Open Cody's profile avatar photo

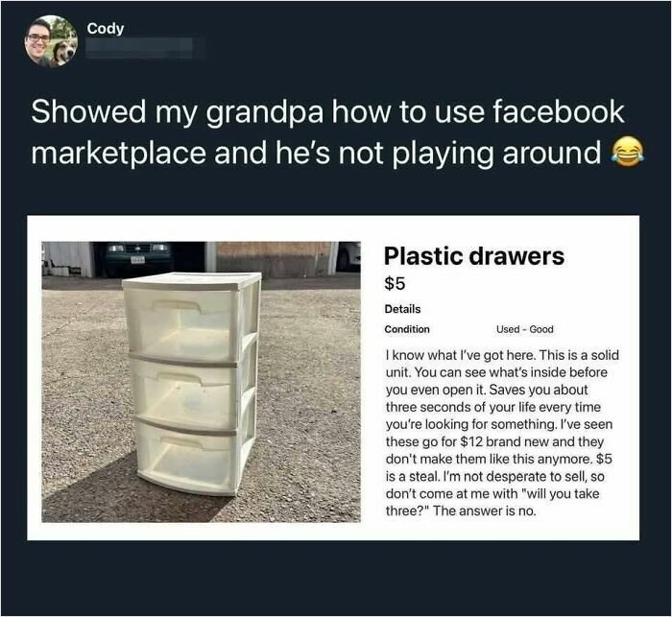tap(52, 41)
